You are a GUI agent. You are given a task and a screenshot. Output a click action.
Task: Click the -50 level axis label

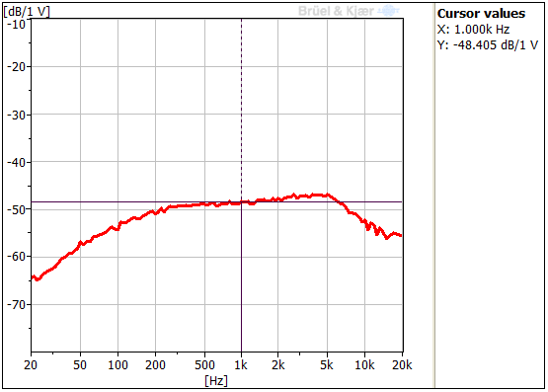coord(17,209)
